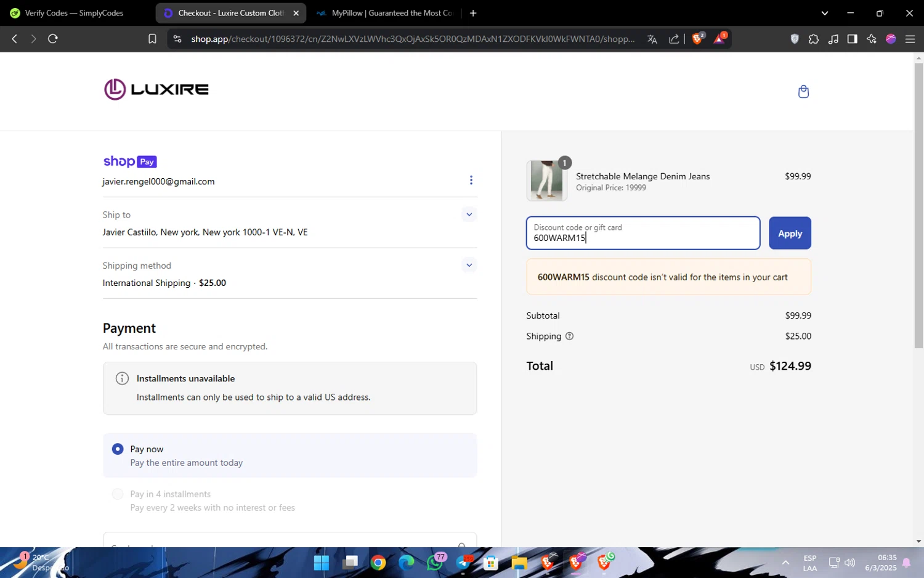
Task: Open the tab search dropdown arrow
Action: [825, 13]
